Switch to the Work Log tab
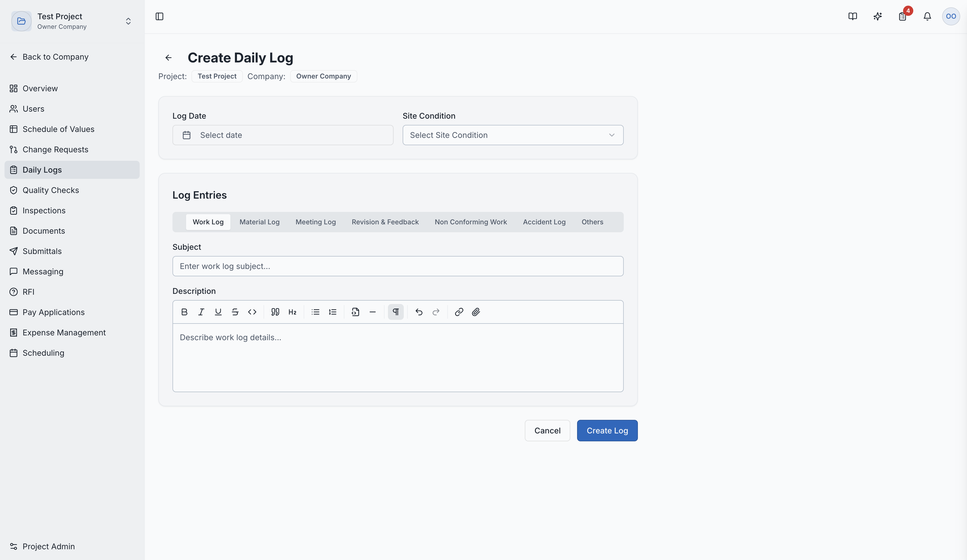The width and height of the screenshot is (967, 560). [208, 222]
